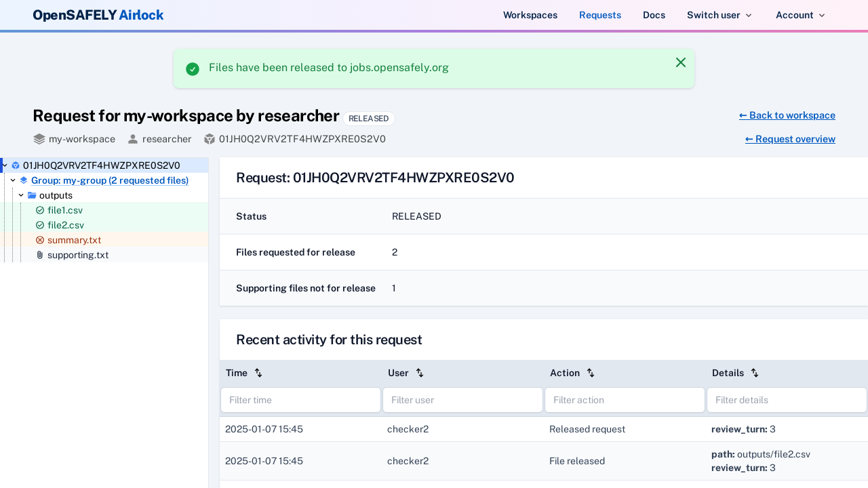The width and height of the screenshot is (868, 488).
Task: Open the Requests navigation item
Action: point(600,15)
